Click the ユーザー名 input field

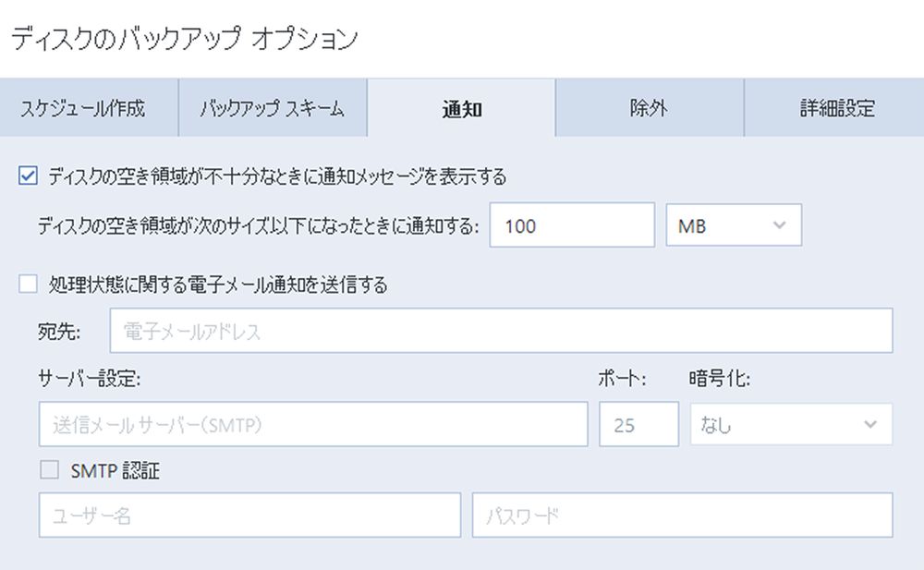coord(248,515)
